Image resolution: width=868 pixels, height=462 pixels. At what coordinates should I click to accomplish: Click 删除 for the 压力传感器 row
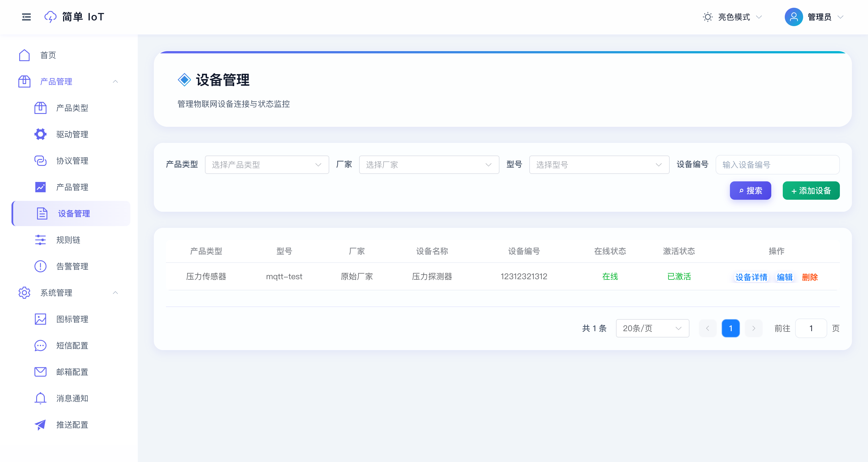click(x=810, y=277)
